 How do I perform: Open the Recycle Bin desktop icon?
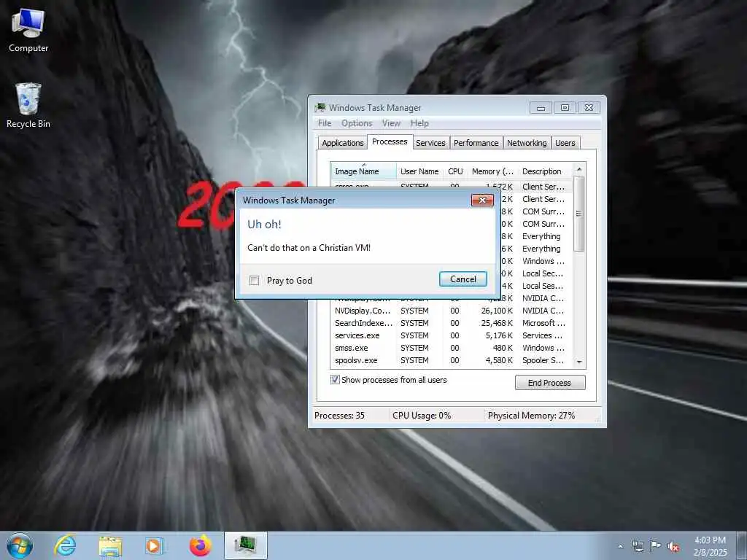(x=28, y=106)
